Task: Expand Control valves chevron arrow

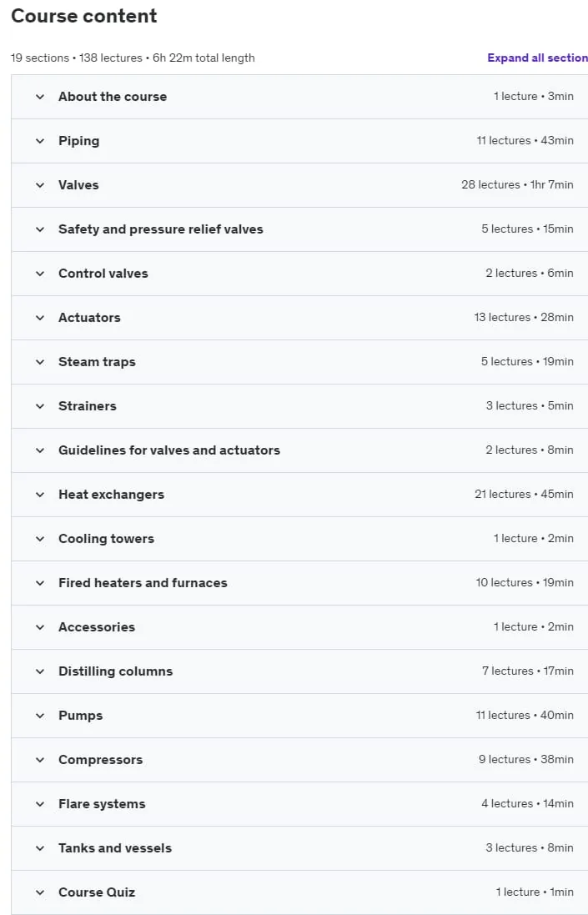Action: 40,274
